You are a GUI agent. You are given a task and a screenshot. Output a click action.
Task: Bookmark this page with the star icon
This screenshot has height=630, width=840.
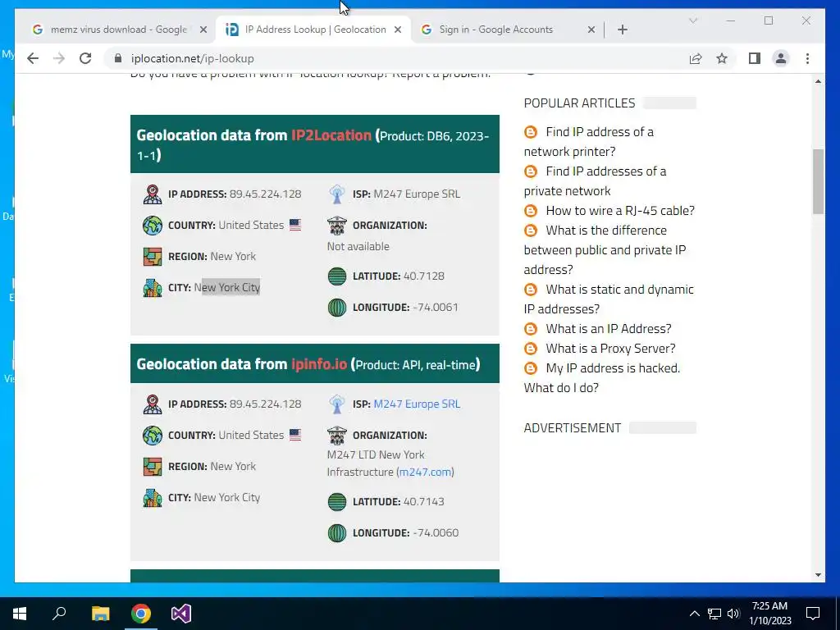[x=722, y=58]
